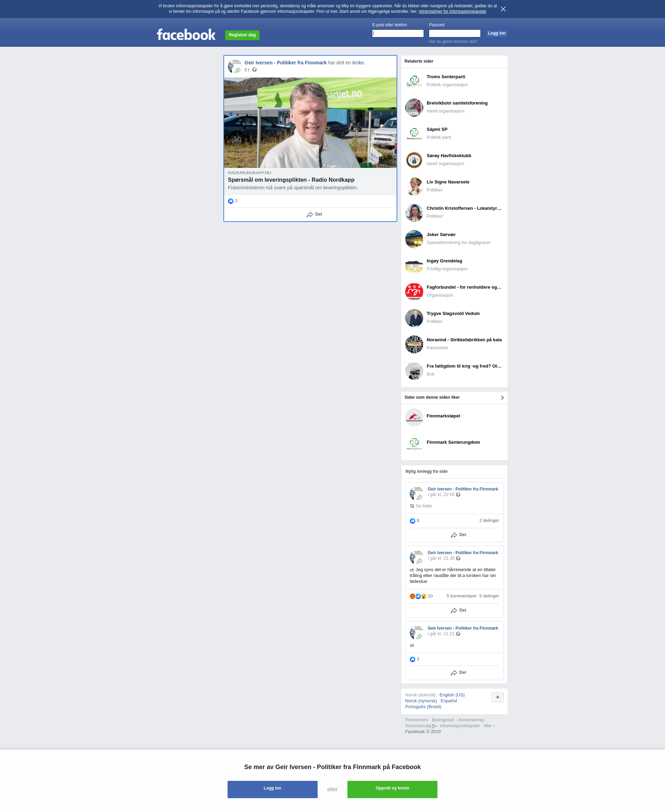Click like icon on the 21:21 post
Image resolution: width=665 pixels, height=812 pixels.
coord(412,659)
